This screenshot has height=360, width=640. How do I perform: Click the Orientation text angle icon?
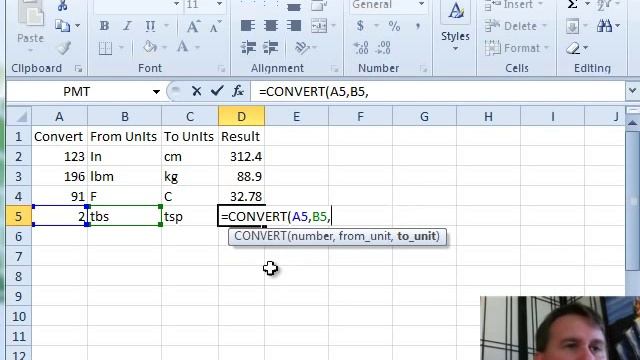coord(302,48)
